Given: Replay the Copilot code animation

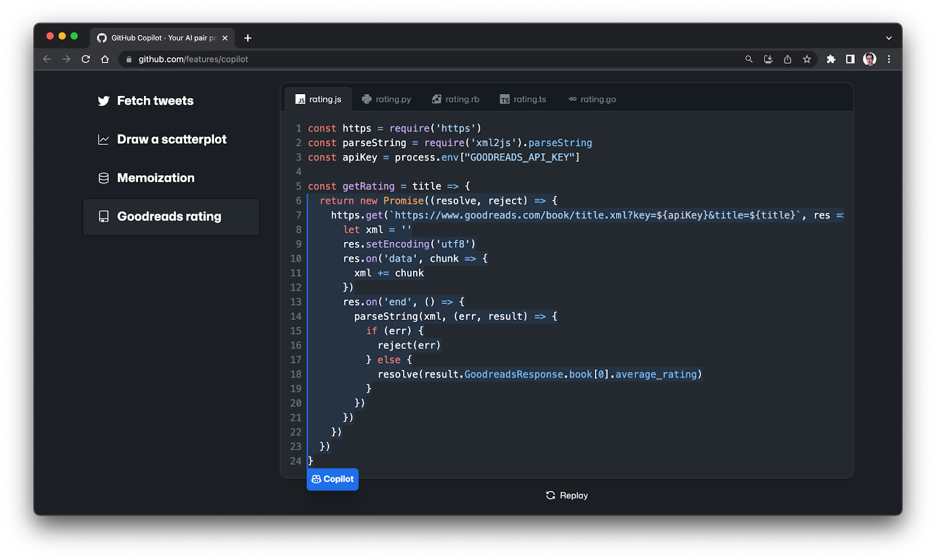Looking at the screenshot, I should tap(567, 495).
